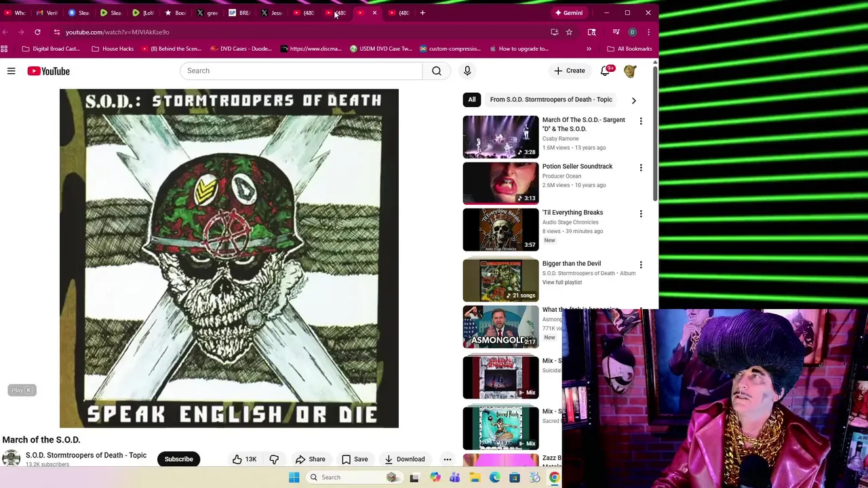Open options for Bigger than the Devil
Screen dimensions: 868x488
641,264
